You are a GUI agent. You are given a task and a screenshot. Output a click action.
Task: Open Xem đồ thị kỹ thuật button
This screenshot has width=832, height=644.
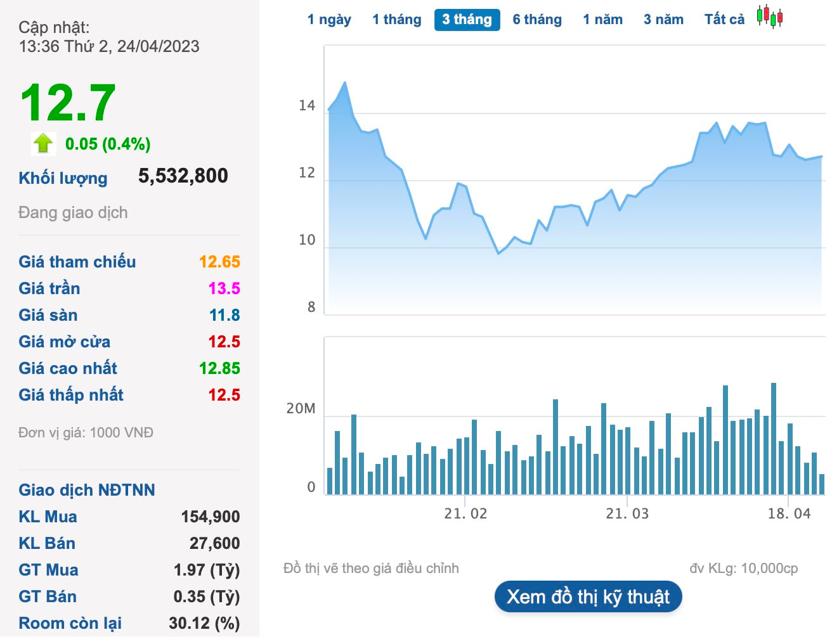click(588, 596)
